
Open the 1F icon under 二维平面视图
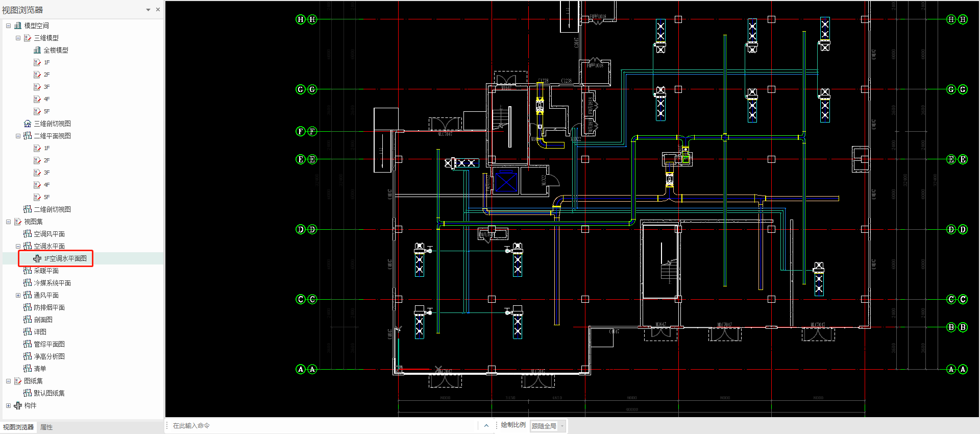[37, 148]
